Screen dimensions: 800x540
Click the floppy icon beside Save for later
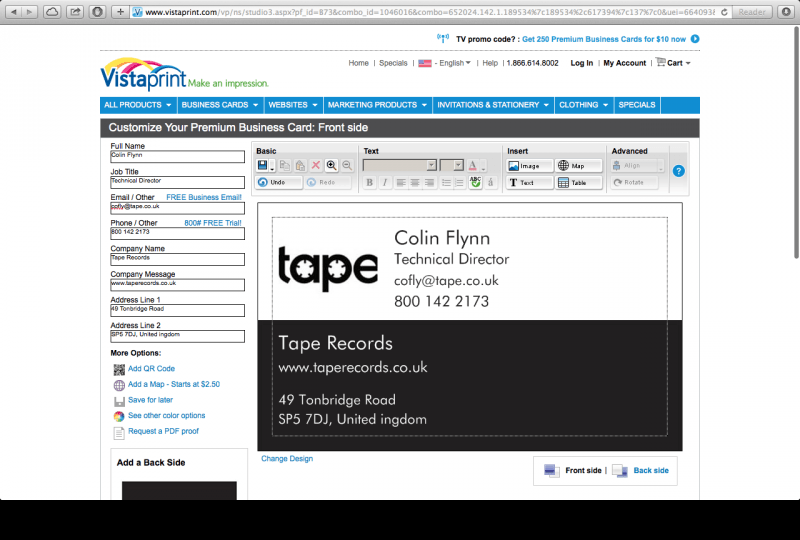coord(119,401)
